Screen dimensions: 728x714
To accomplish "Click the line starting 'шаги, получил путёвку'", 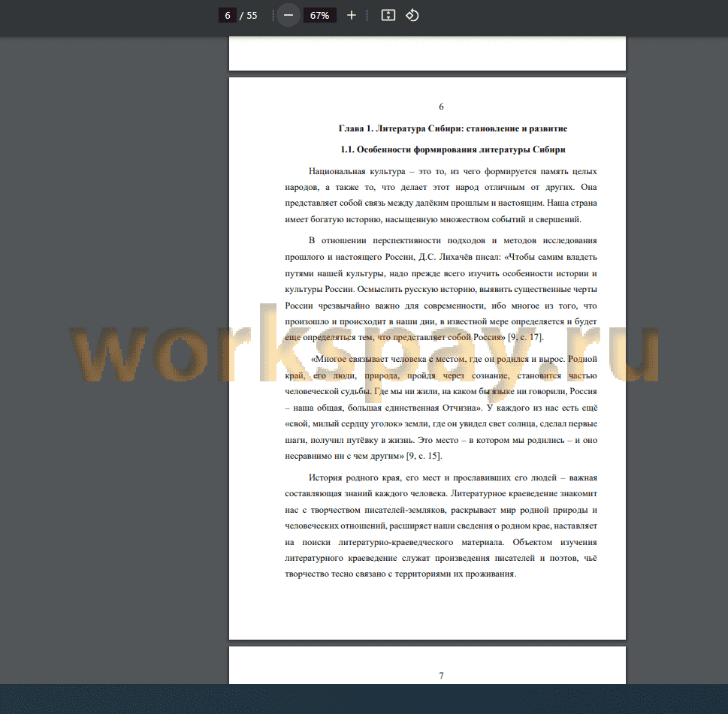I will coord(441,440).
